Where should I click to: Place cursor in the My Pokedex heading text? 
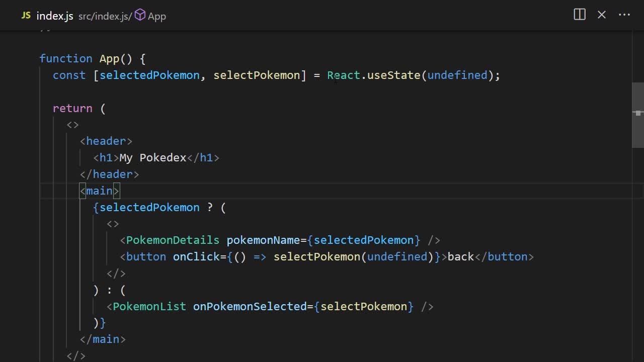click(x=153, y=158)
